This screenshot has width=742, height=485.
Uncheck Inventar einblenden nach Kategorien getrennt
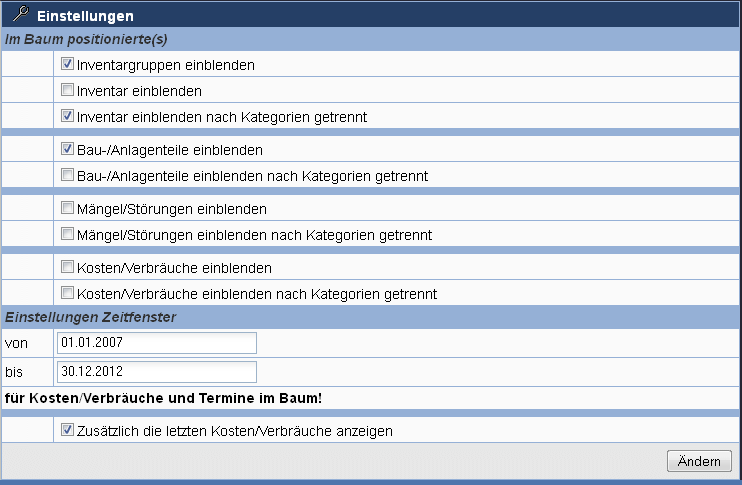pos(67,116)
